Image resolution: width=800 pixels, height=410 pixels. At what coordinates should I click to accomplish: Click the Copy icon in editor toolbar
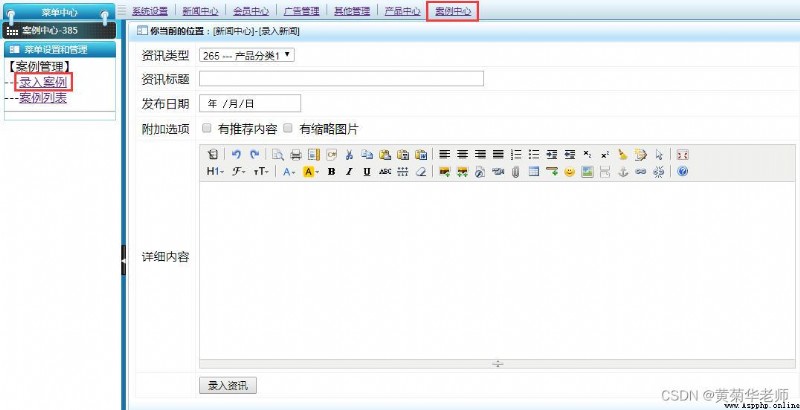click(x=367, y=155)
